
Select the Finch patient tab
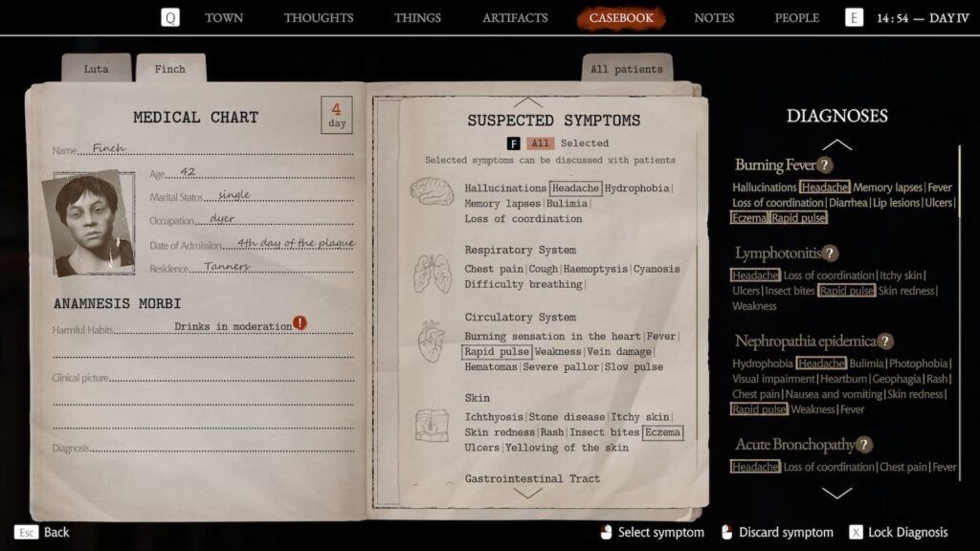click(x=170, y=68)
